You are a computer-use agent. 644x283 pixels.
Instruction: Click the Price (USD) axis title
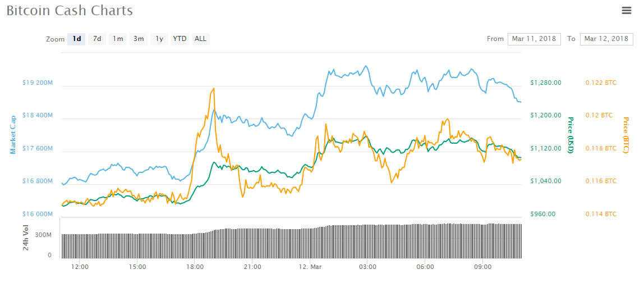pyautogui.click(x=570, y=136)
